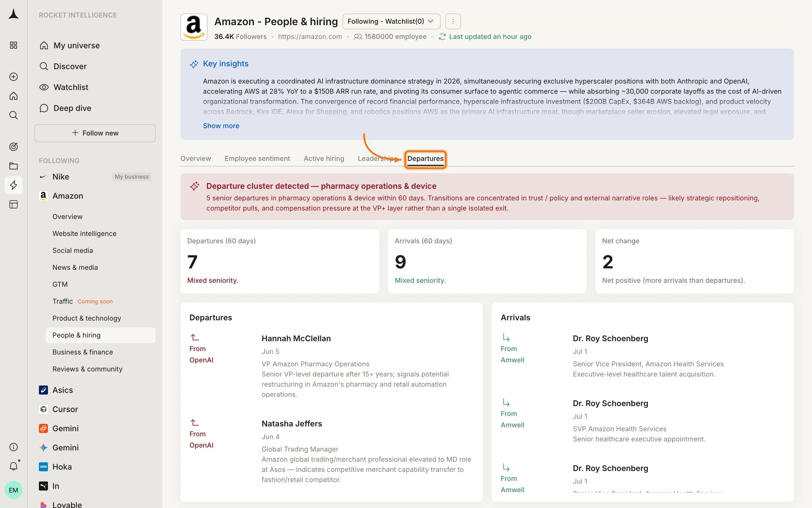The width and height of the screenshot is (812, 508).
Task: Open notifications bell icon
Action: (14, 466)
